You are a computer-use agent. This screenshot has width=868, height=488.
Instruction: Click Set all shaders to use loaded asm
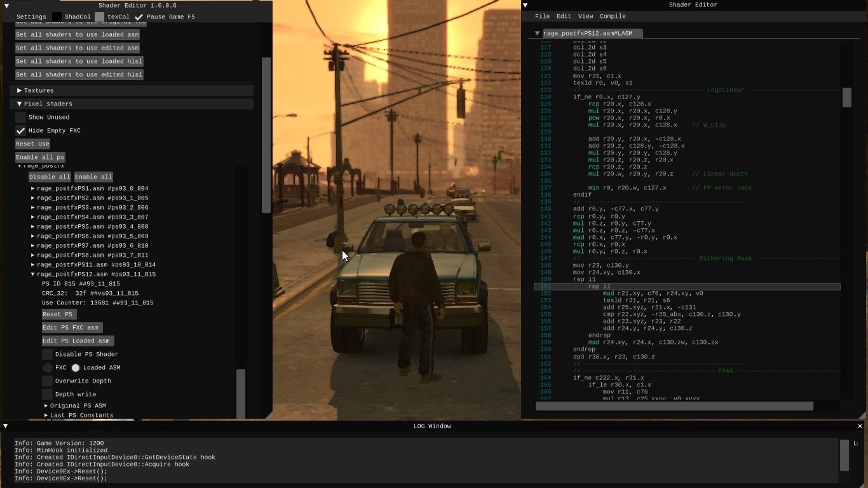click(78, 34)
